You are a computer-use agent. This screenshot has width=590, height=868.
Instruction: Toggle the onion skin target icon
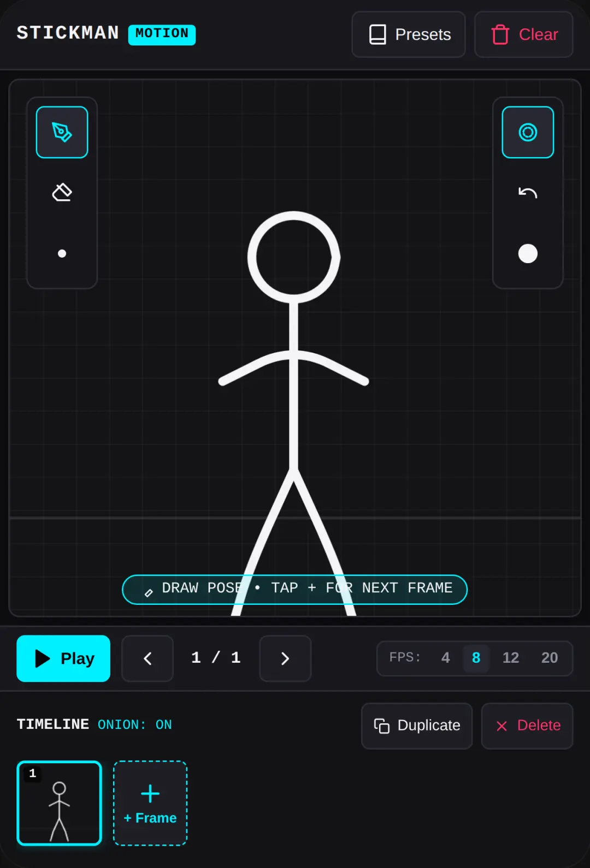528,132
